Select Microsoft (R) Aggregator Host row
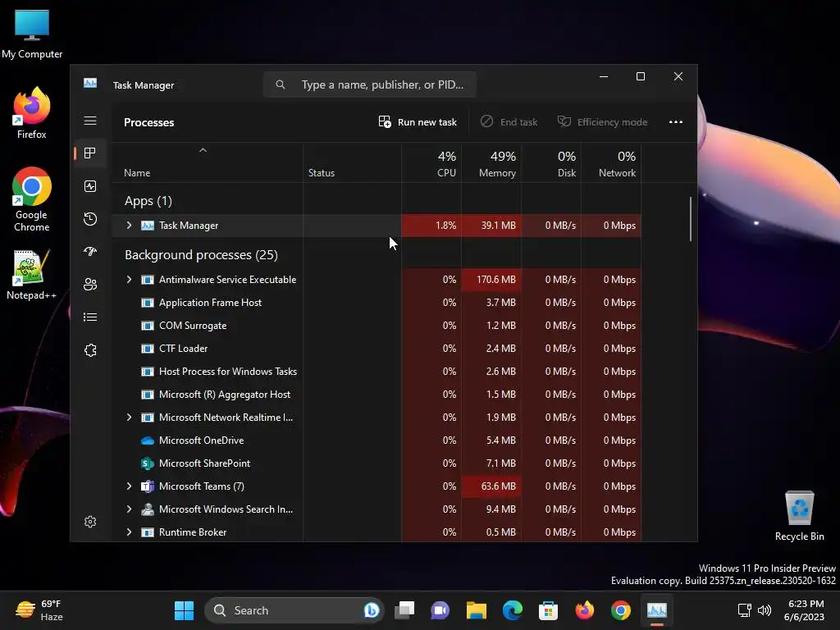Image resolution: width=840 pixels, height=630 pixels. (376, 395)
